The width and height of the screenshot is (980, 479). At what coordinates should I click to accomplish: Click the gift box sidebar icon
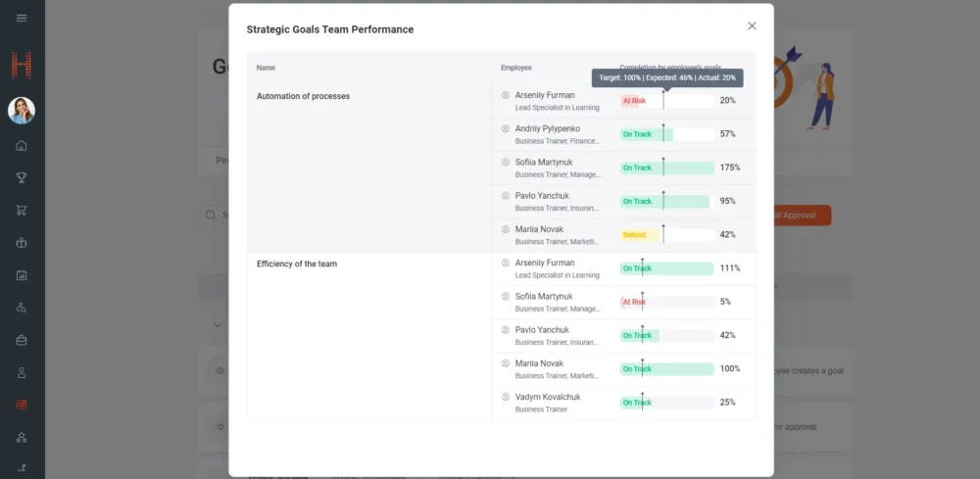click(22, 243)
